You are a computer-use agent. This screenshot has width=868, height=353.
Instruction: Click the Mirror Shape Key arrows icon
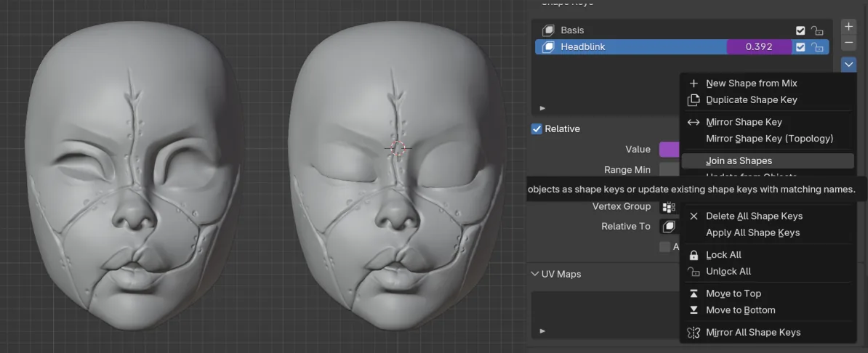[694, 122]
